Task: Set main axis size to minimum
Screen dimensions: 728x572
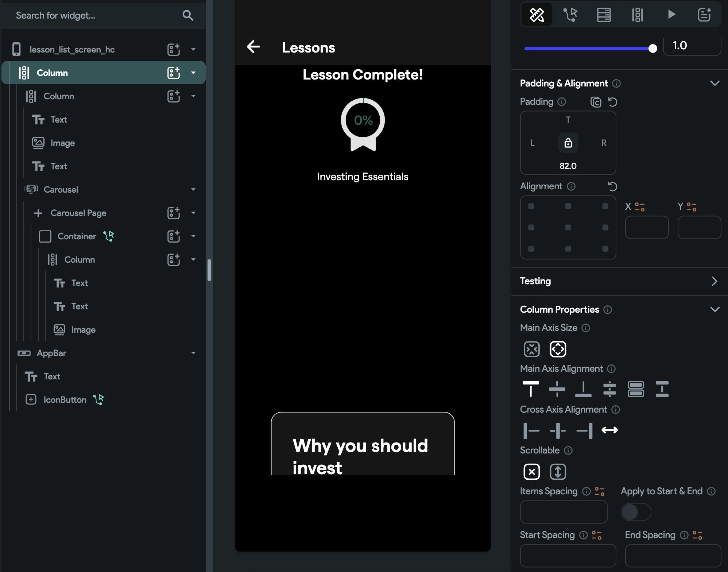Action: [531, 349]
